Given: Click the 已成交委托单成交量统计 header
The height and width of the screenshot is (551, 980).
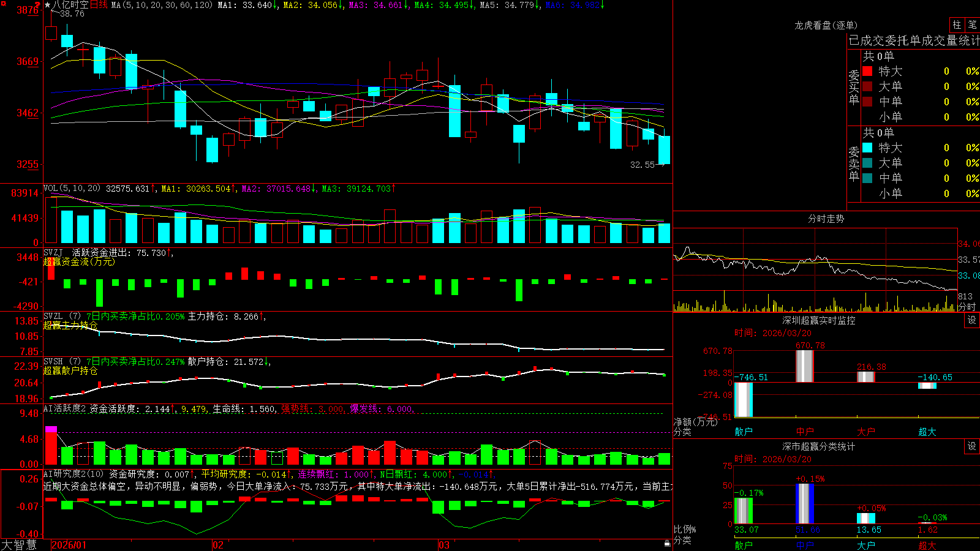Looking at the screenshot, I should coord(914,40).
